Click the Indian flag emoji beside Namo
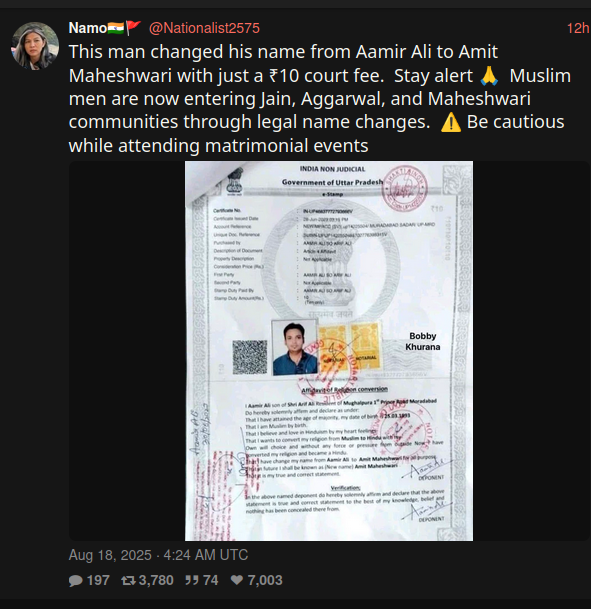 (116, 28)
